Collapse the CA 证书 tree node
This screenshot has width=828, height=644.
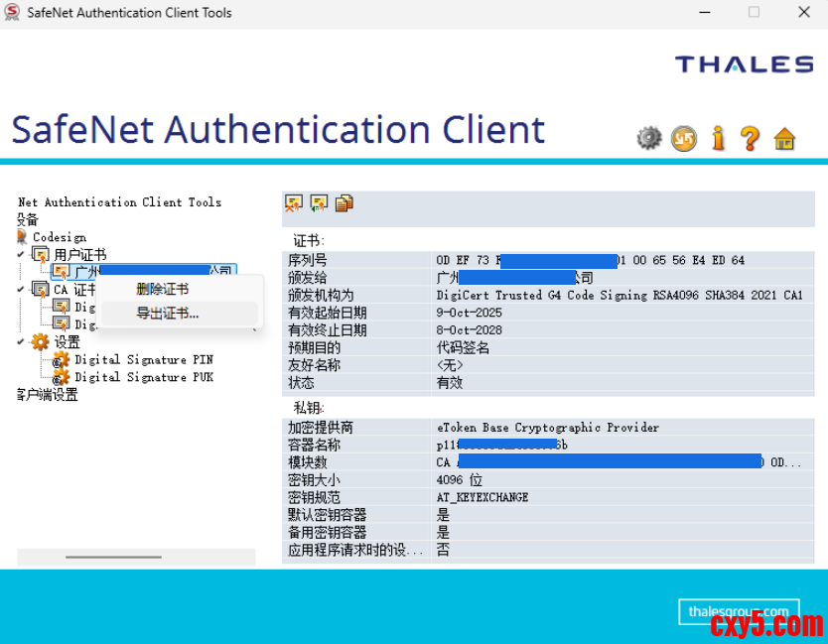21,290
